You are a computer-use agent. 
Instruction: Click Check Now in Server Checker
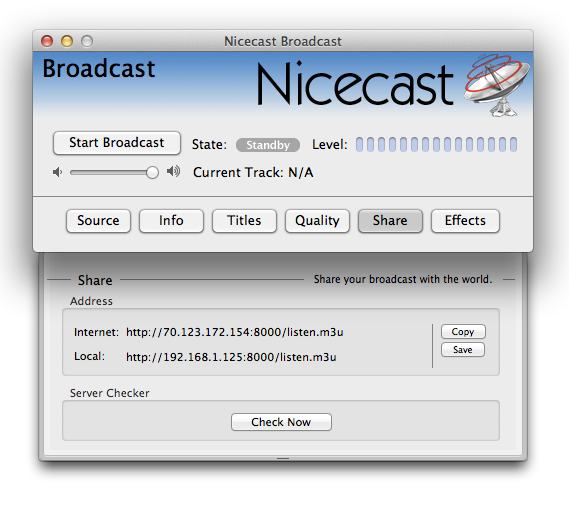pos(281,422)
